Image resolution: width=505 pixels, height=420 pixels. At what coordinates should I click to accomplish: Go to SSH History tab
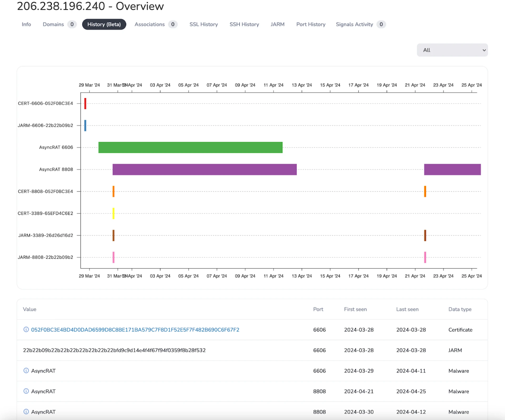[x=244, y=24]
